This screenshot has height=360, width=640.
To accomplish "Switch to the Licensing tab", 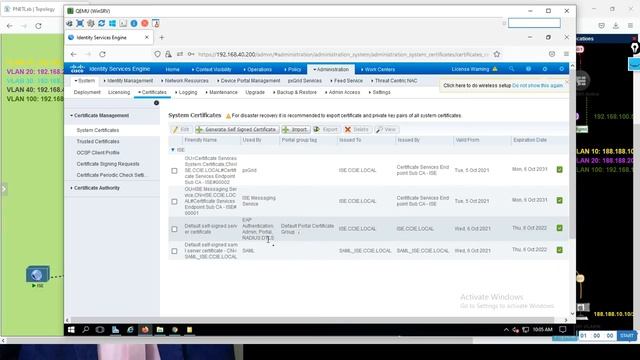I will pyautogui.click(x=119, y=92).
